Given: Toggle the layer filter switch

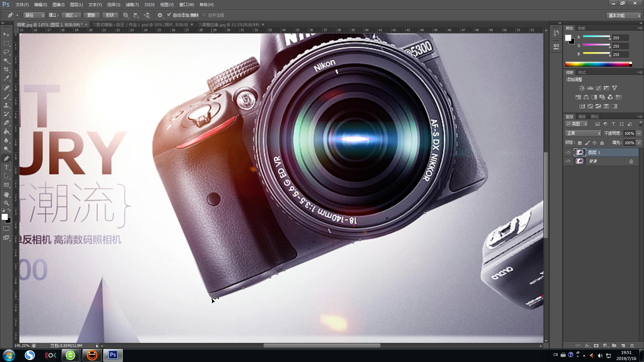Looking at the screenshot, I should coord(640,124).
